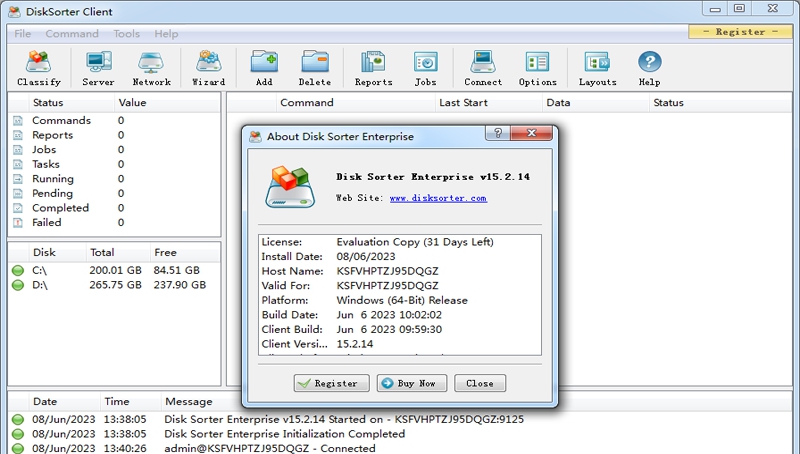This screenshot has width=800, height=454.
Task: Open the Network toolbar tool
Action: [x=152, y=68]
